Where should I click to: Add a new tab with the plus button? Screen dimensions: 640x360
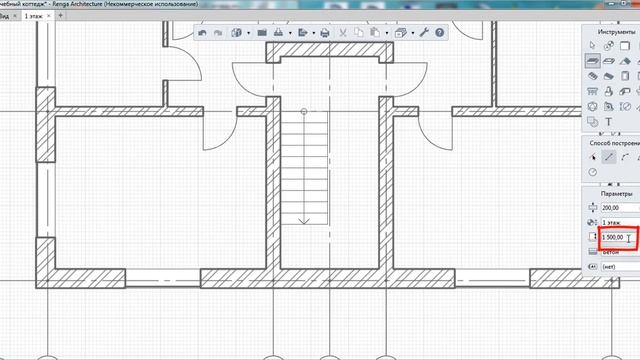60,16
